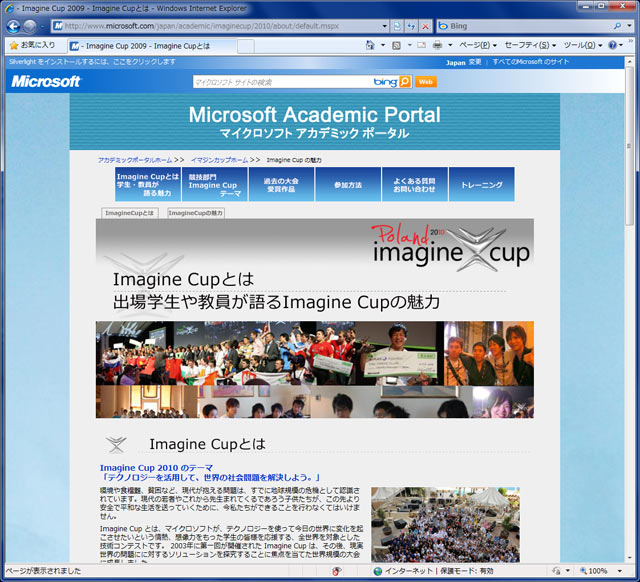This screenshot has height=582, width=640.
Task: Open the セーフティ(S) menu
Action: click(x=530, y=45)
